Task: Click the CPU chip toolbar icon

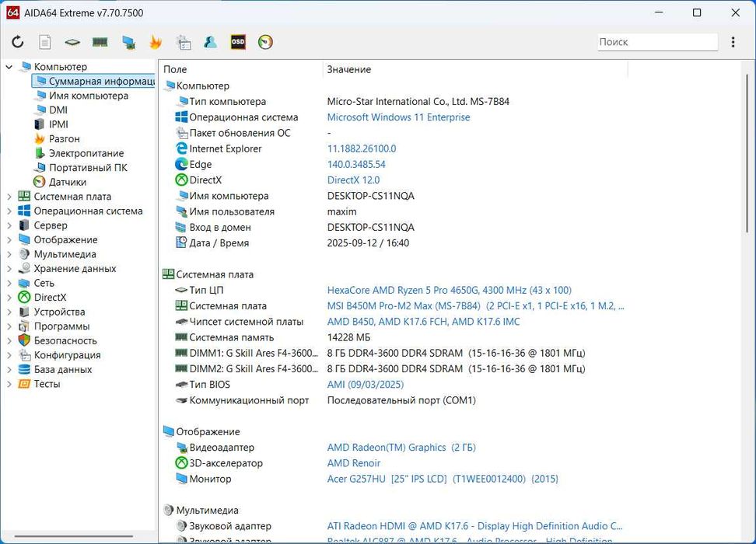Action: click(72, 42)
